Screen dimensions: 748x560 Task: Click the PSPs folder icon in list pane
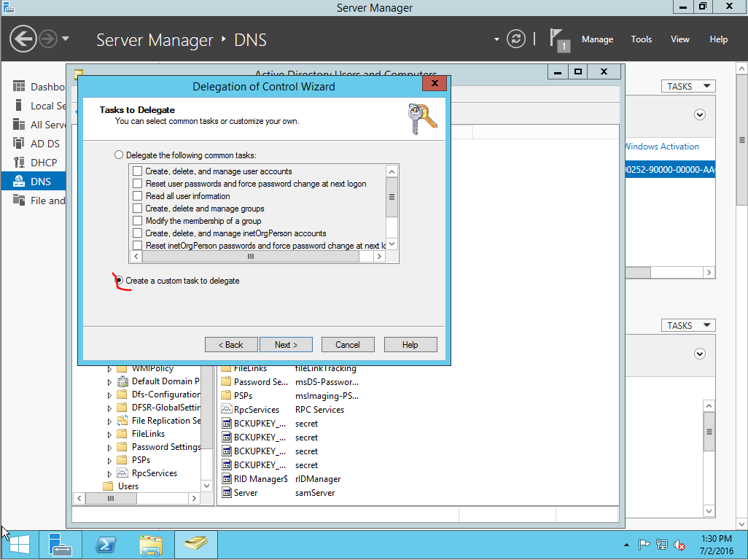(226, 395)
